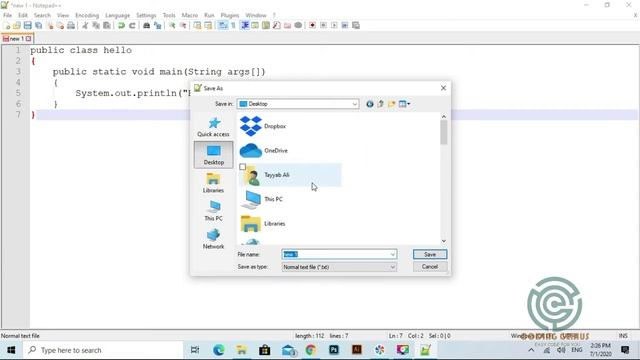
Task: Click the Playback macro toolbar icon
Action: pos(334,25)
